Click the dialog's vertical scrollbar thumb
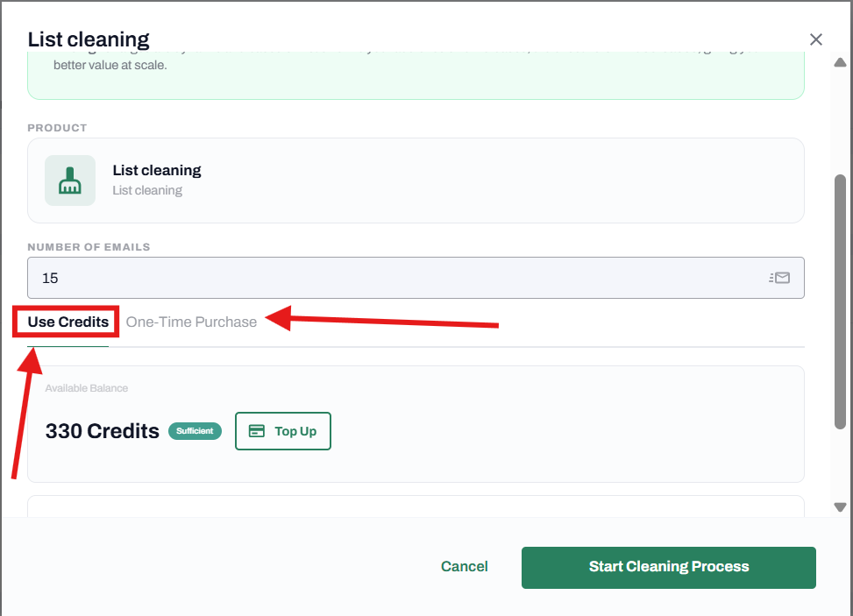Viewport: 853px width, 616px height. click(x=840, y=298)
